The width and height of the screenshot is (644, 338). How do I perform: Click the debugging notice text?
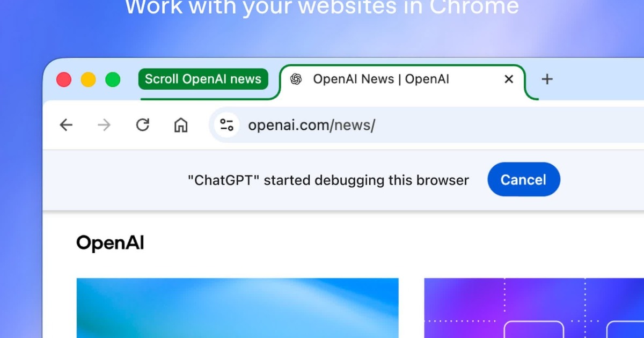click(328, 180)
